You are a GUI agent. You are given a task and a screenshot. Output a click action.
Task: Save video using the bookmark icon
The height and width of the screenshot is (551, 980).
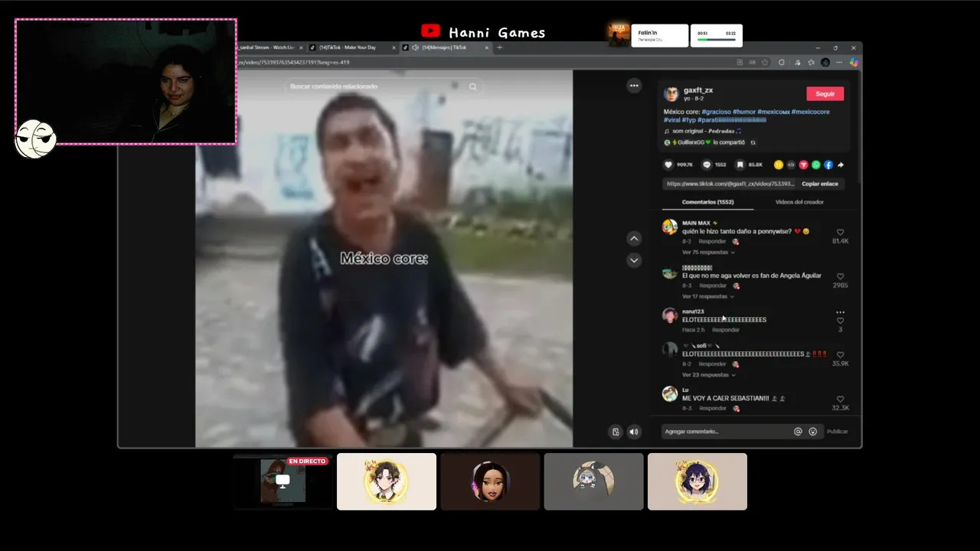tap(740, 165)
